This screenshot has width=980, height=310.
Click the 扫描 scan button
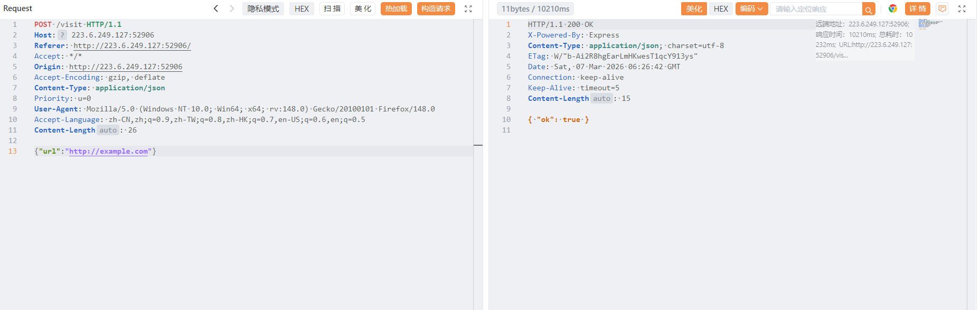(332, 9)
